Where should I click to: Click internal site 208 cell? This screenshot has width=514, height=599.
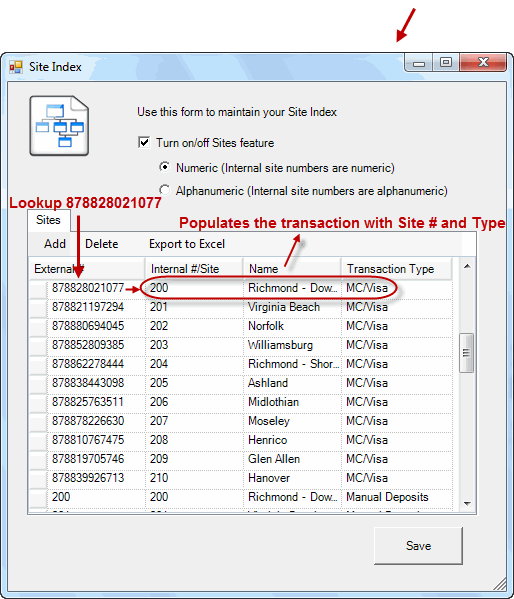coord(194,442)
